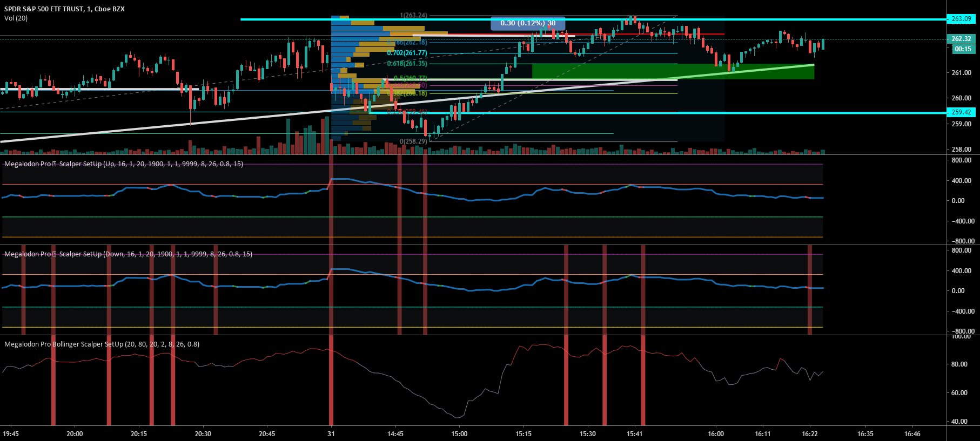Click the 258.00 price axis value
The width and height of the screenshot is (980, 441).
[961, 150]
